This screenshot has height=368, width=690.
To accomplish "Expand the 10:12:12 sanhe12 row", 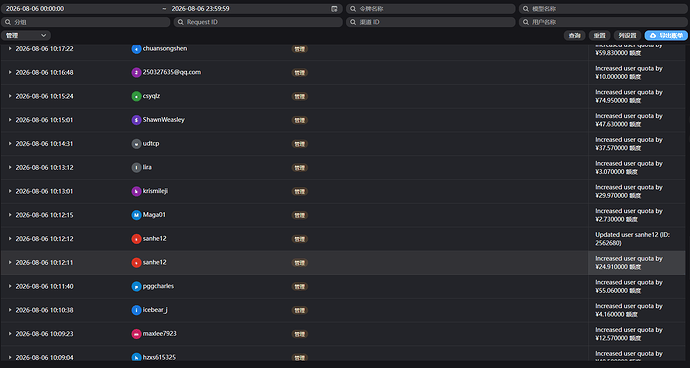I will (10, 239).
